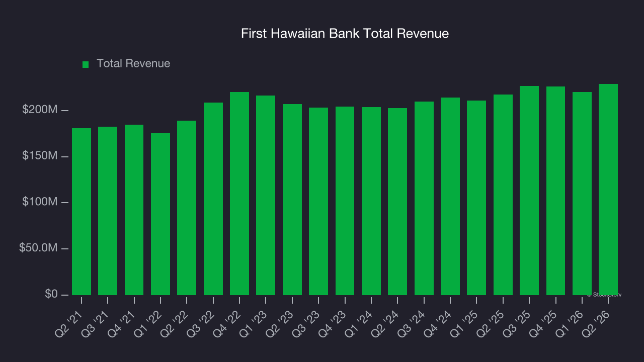Select the Q2 '25 revenue bar

(x=503, y=195)
